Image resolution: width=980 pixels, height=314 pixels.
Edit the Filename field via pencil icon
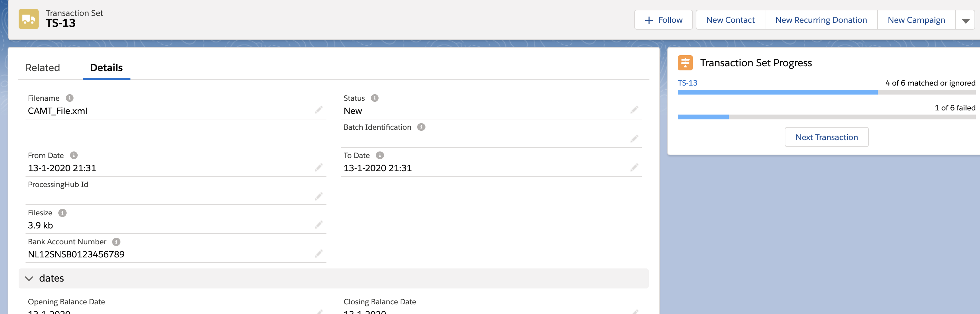click(319, 110)
